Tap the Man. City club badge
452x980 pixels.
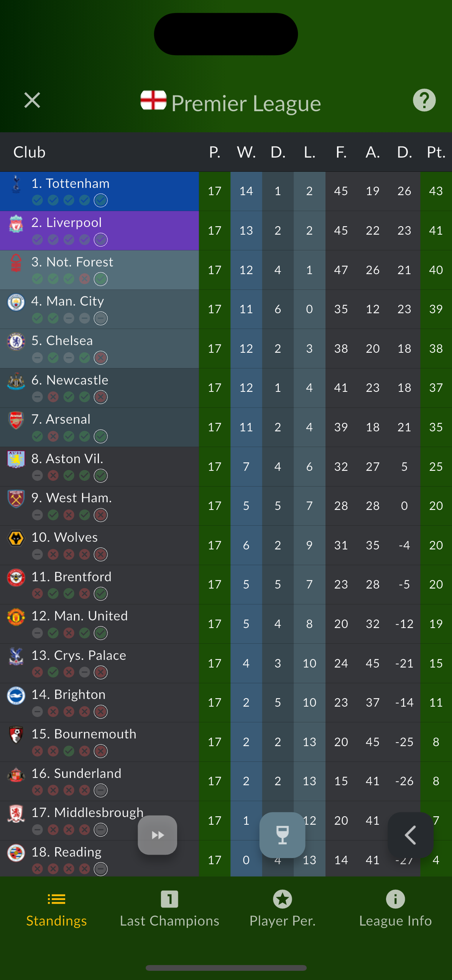coord(16,302)
